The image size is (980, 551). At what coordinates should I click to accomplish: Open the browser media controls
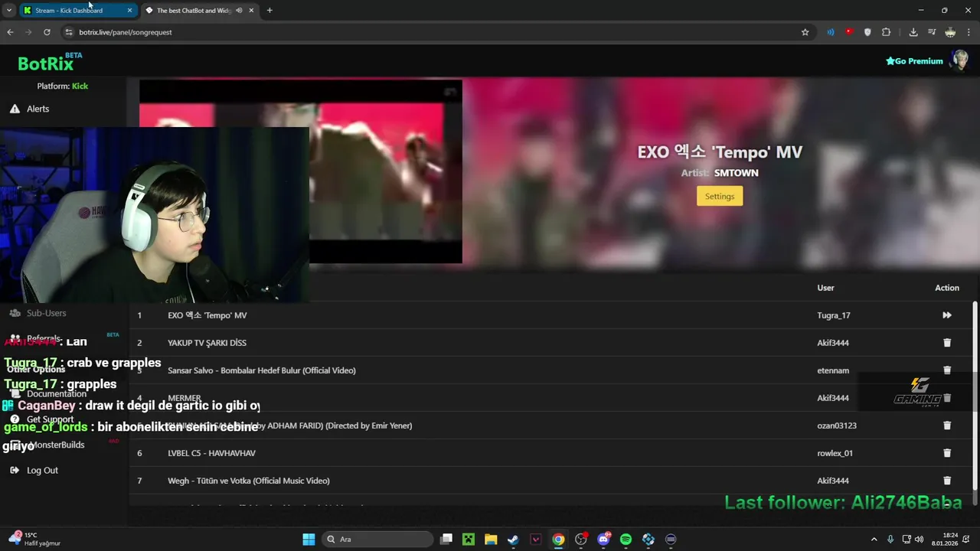pos(932,32)
